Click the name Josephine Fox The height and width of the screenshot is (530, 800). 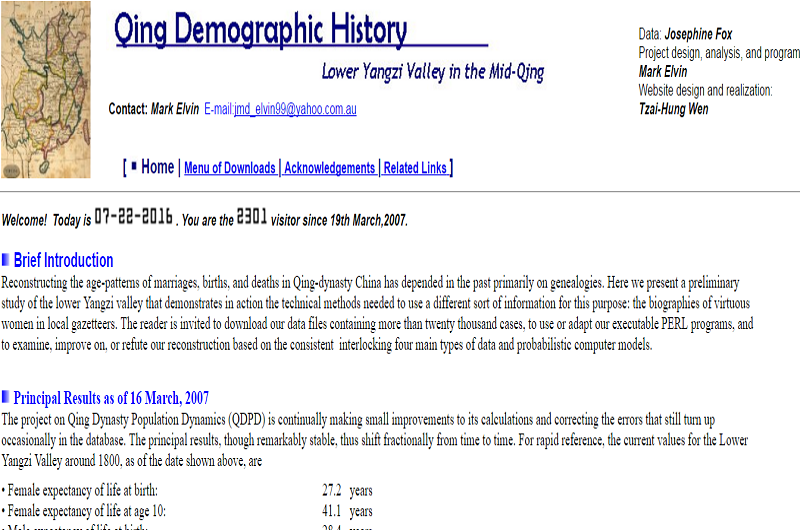[x=698, y=34]
